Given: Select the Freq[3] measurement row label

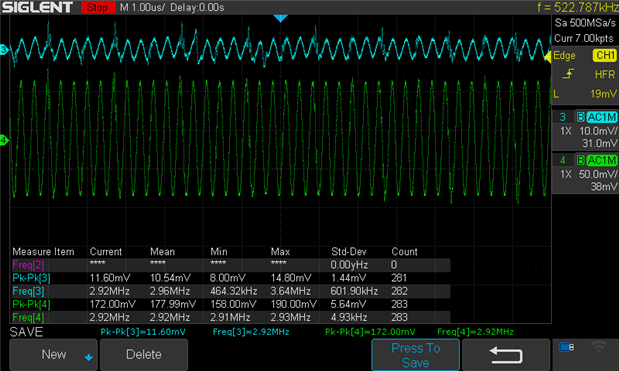Looking at the screenshot, I should (x=28, y=291).
